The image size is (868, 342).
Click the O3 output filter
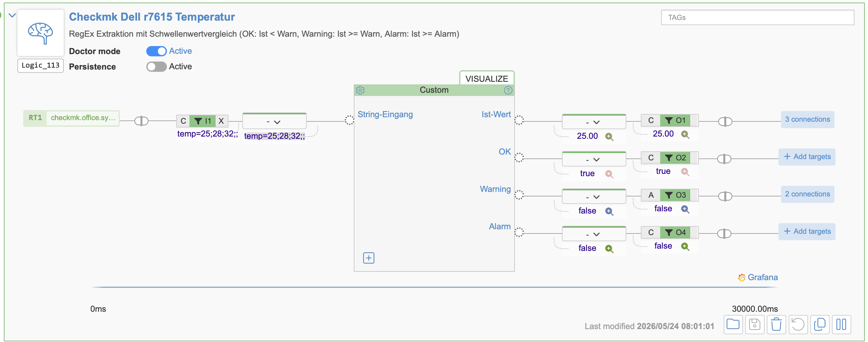[675, 195]
